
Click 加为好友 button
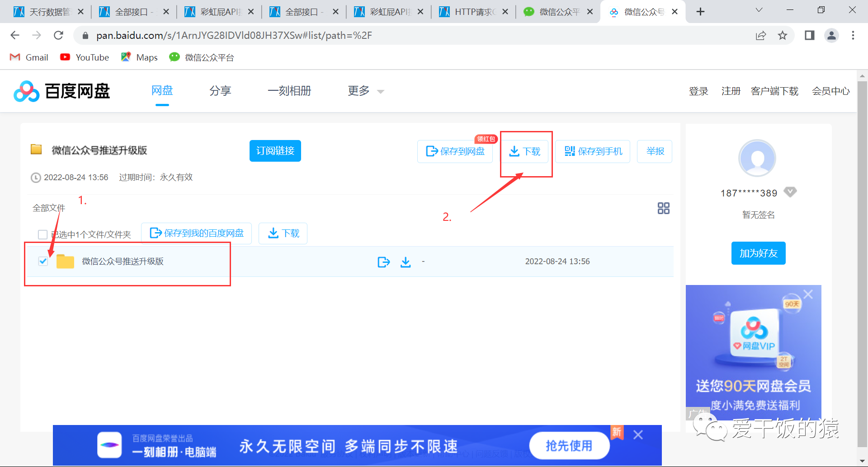coord(758,253)
